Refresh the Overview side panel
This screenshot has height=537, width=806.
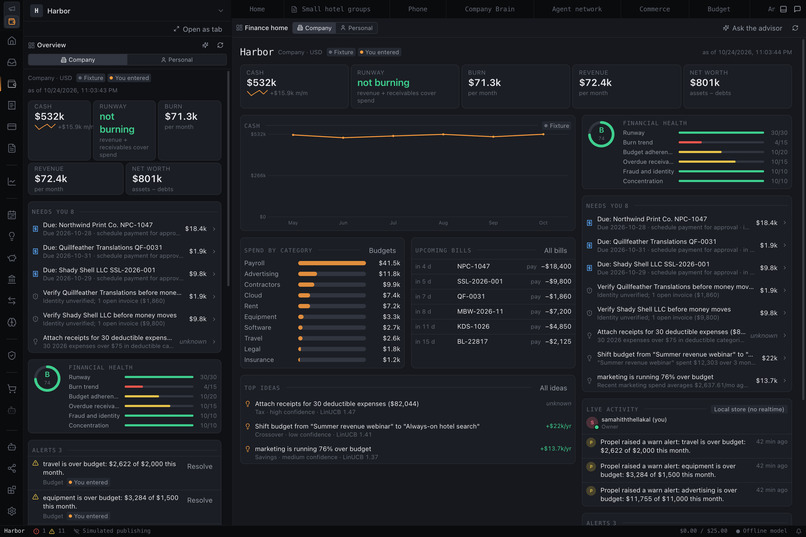pos(220,45)
